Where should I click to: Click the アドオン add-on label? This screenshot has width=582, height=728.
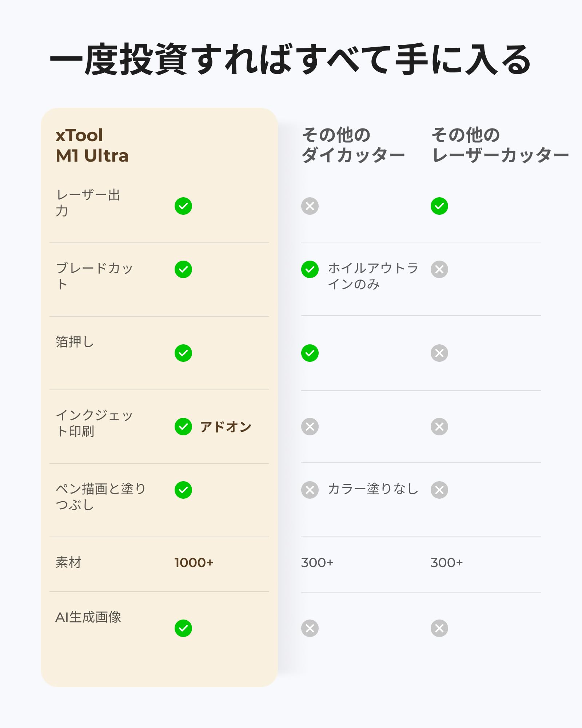226,427
